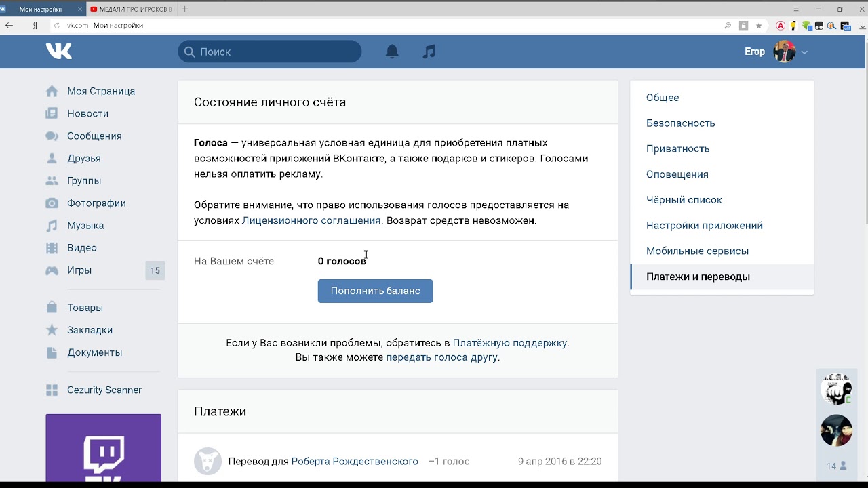Click the "–1 голос" payment amount
868x488 pixels.
[449, 462]
